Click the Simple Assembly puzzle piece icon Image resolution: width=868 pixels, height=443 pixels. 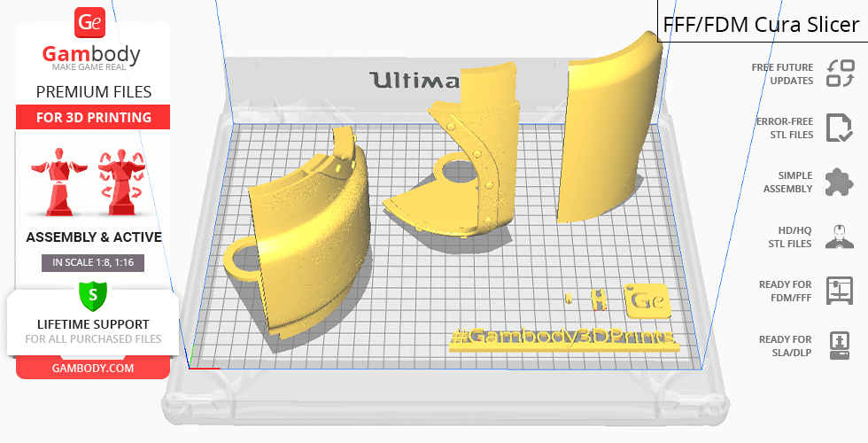coord(840,183)
